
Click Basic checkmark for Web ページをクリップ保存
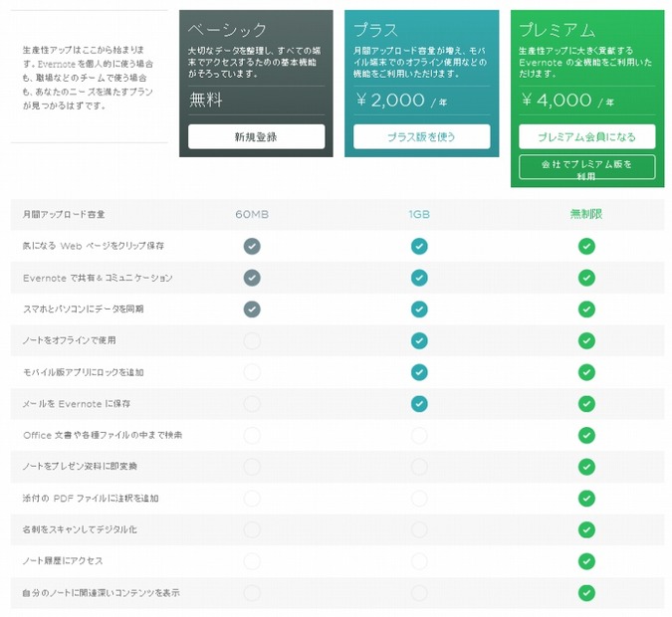(252, 247)
